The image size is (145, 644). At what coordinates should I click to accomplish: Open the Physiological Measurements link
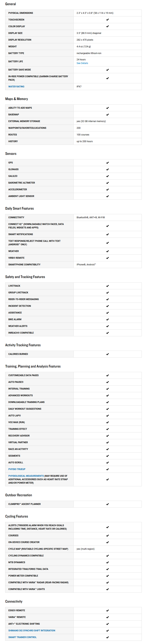(26, 476)
